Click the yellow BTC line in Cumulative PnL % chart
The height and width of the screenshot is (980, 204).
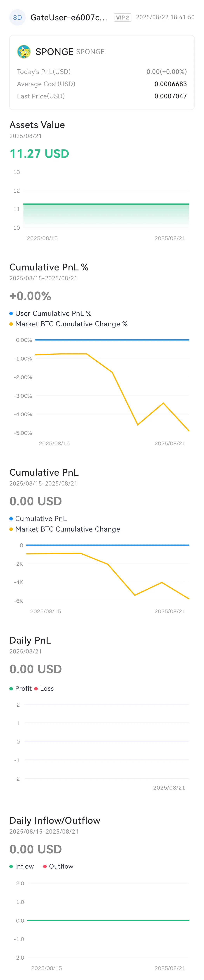(112, 392)
